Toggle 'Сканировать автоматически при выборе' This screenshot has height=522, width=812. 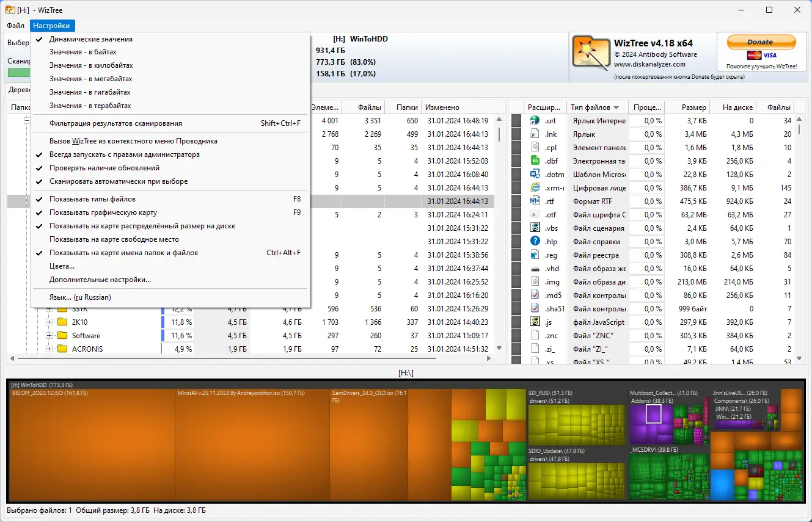click(170, 181)
